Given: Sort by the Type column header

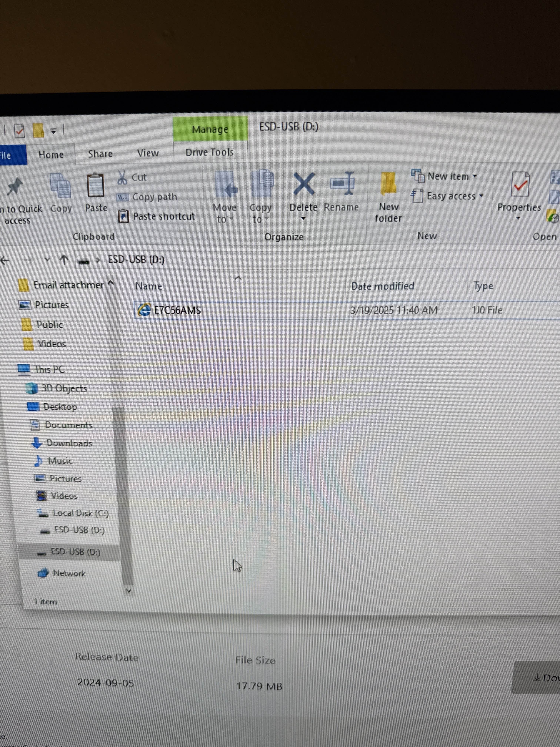Looking at the screenshot, I should click(483, 286).
